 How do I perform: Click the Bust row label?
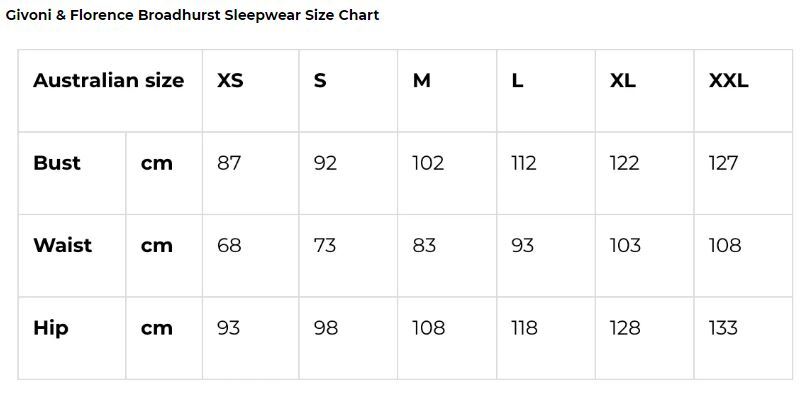[57, 163]
